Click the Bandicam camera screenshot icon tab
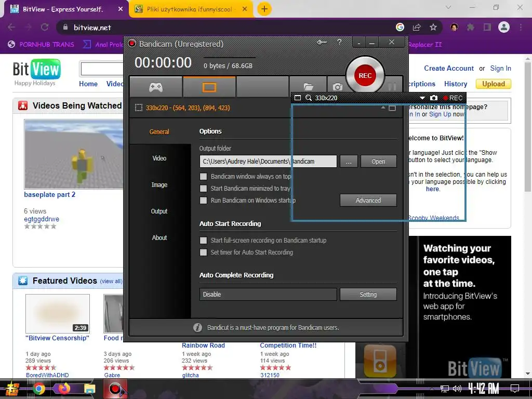This screenshot has height=399, width=532. pyautogui.click(x=337, y=87)
